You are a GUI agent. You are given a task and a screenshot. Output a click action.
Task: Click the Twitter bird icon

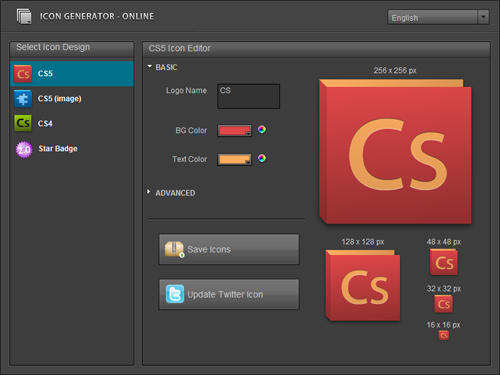point(175,294)
